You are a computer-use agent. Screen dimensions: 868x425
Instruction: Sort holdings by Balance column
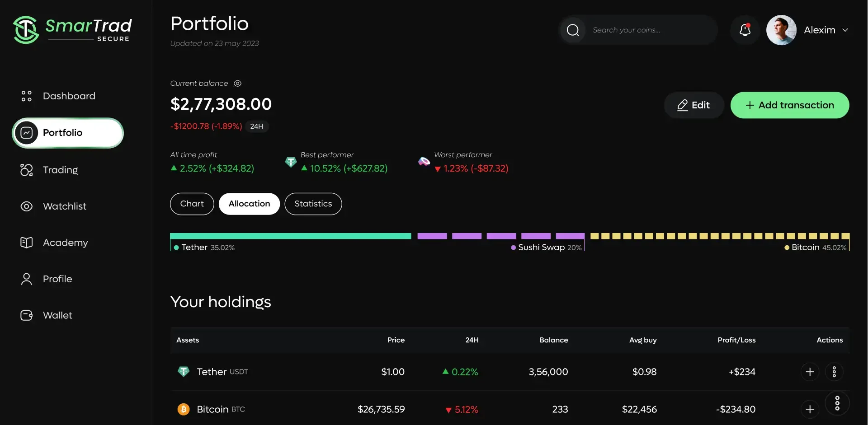(554, 340)
